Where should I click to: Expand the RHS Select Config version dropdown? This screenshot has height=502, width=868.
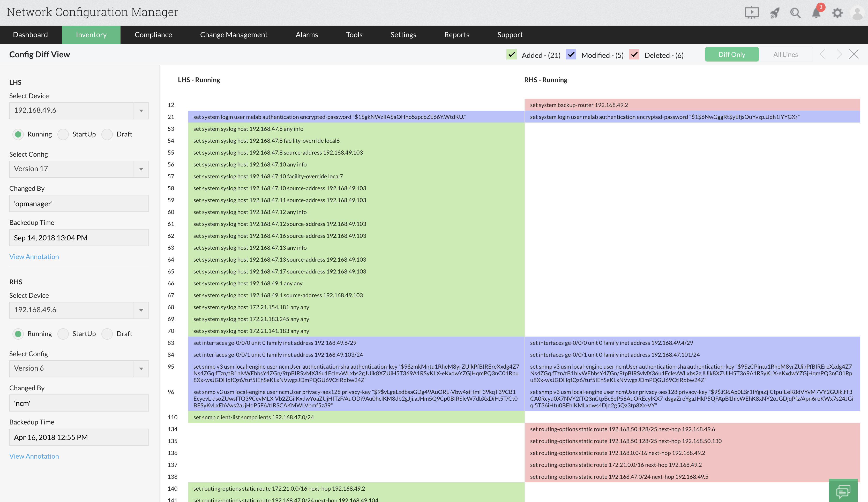(140, 368)
